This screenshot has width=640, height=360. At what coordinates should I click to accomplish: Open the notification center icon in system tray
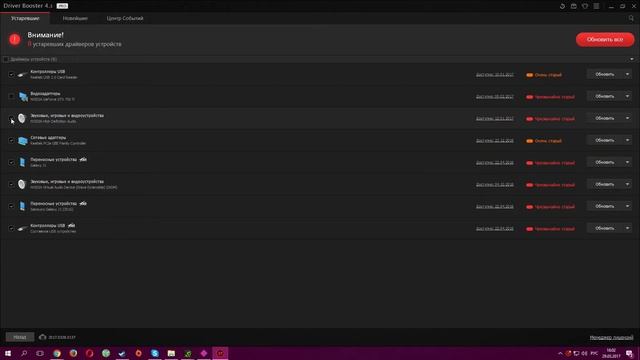tap(629, 353)
